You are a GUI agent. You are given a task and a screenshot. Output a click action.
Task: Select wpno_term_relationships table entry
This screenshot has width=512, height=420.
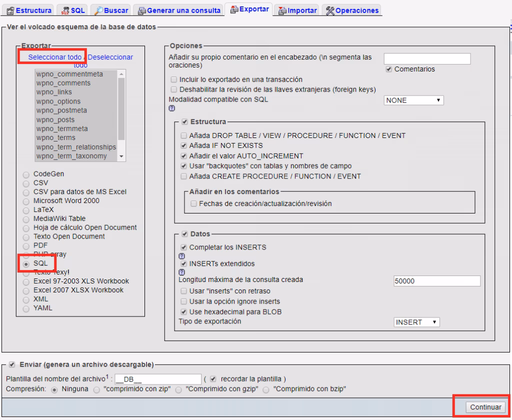pyautogui.click(x=76, y=147)
